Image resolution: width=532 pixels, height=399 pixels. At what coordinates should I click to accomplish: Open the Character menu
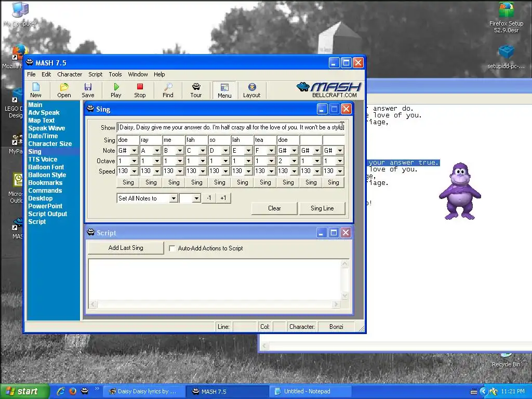click(70, 74)
